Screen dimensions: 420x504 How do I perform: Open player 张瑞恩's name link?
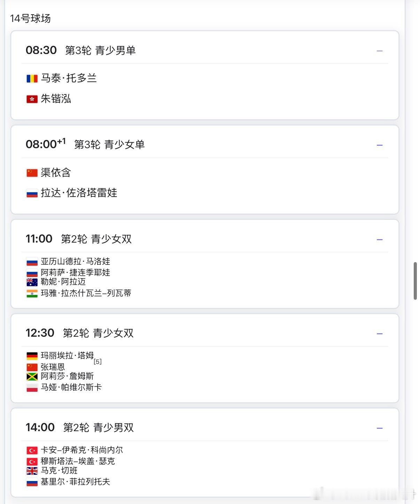[53, 367]
